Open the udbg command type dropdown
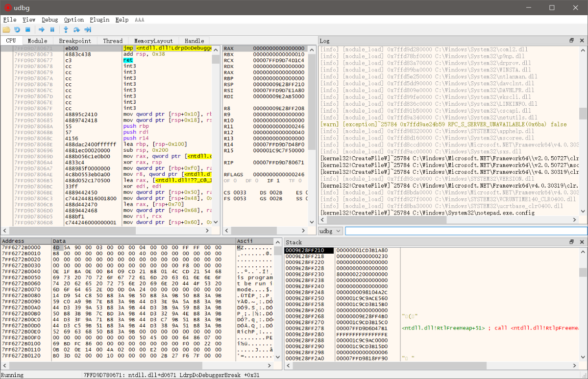 pyautogui.click(x=331, y=231)
